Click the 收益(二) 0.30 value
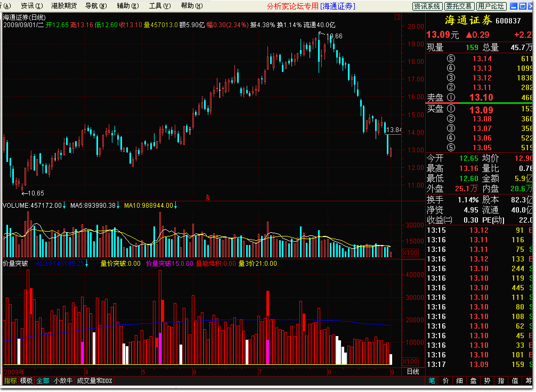 coord(470,220)
